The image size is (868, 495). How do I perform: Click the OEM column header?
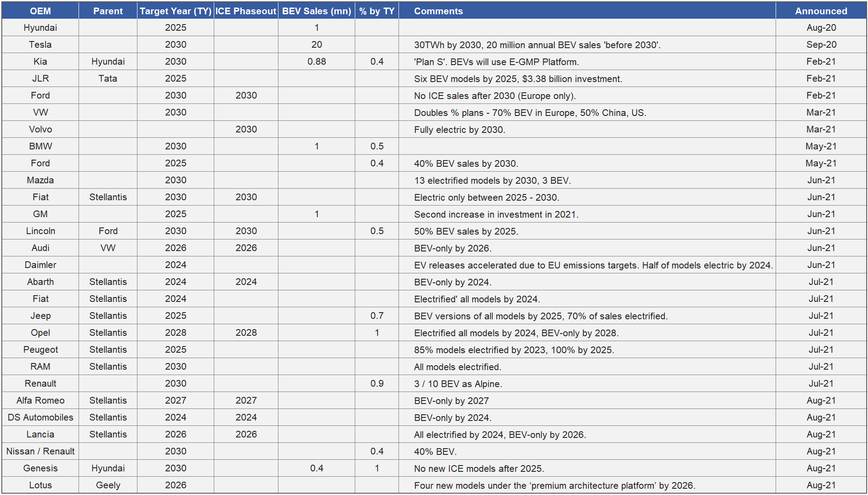pyautogui.click(x=40, y=11)
